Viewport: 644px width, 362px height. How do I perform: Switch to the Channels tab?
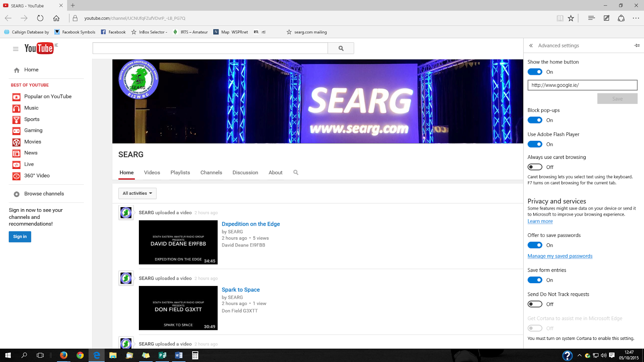click(x=211, y=173)
